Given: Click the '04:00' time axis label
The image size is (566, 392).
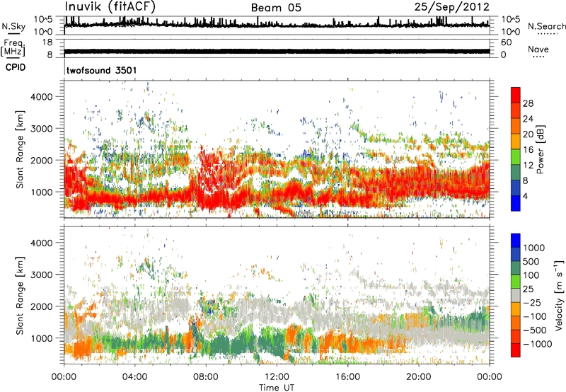Looking at the screenshot, I should point(134,377).
